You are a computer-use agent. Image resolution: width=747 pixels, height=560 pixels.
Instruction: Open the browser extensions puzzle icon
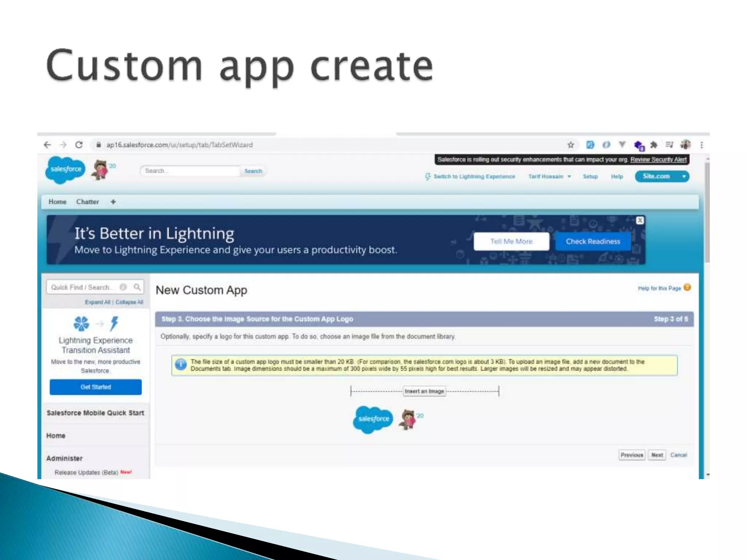(654, 145)
